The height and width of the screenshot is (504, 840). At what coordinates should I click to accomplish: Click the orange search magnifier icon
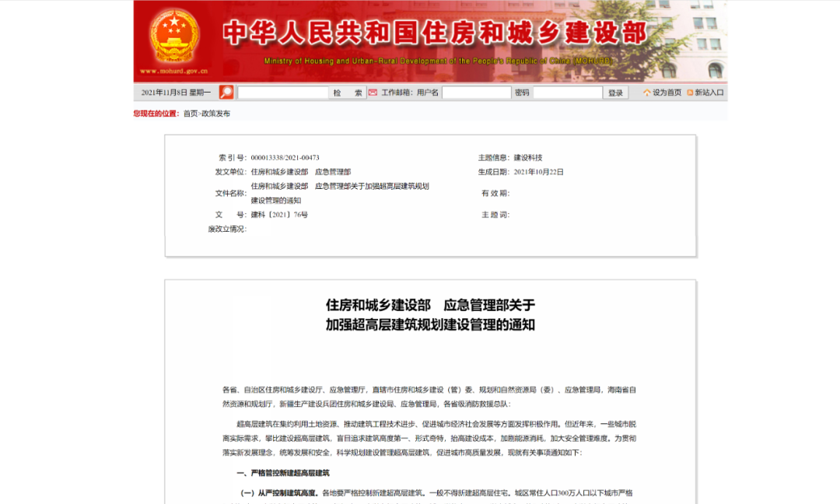click(226, 92)
